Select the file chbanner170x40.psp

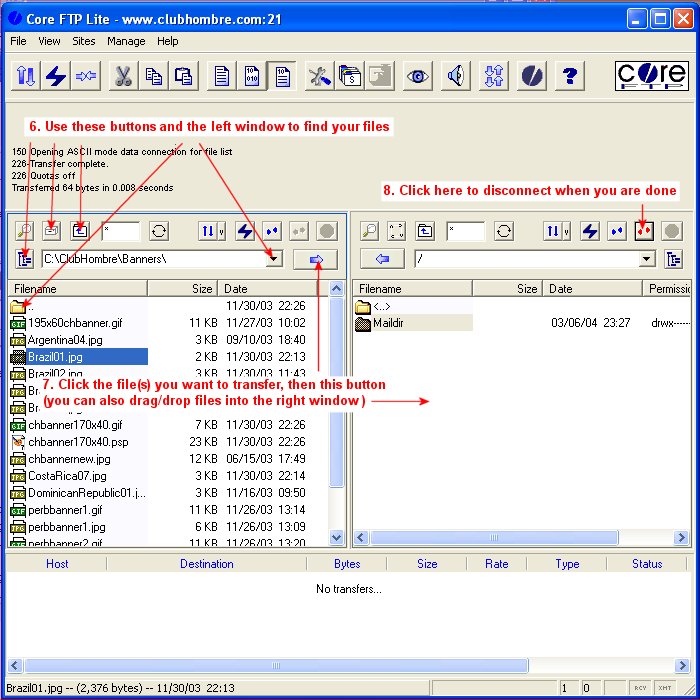[78, 442]
